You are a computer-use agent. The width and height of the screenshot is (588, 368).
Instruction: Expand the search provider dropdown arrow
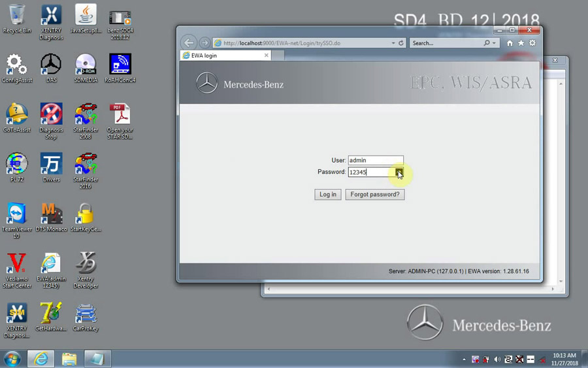(x=494, y=43)
